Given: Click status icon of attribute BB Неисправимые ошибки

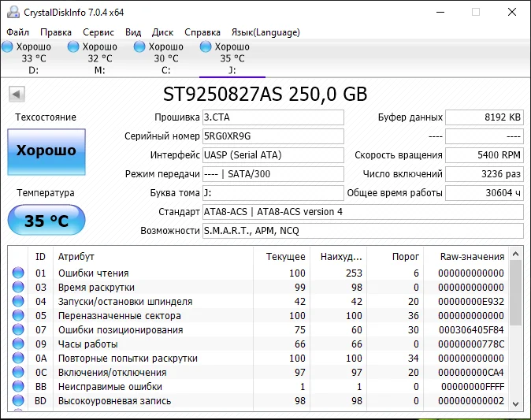Looking at the screenshot, I should (18, 386).
